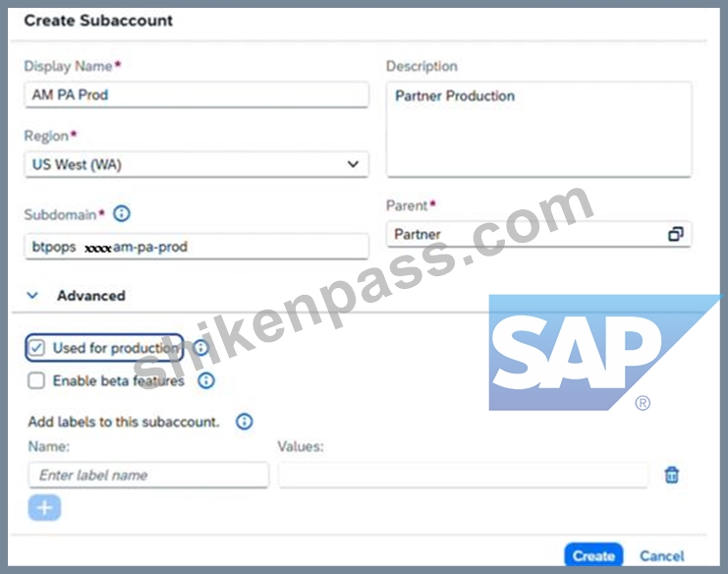The width and height of the screenshot is (728, 574).
Task: Add a new label with plus button
Action: [x=44, y=507]
